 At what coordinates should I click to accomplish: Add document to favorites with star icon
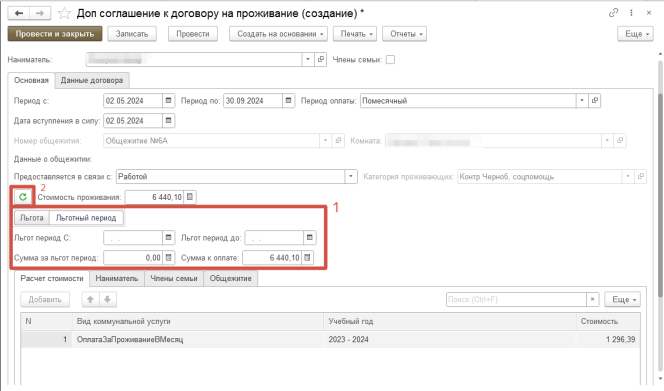pos(64,14)
